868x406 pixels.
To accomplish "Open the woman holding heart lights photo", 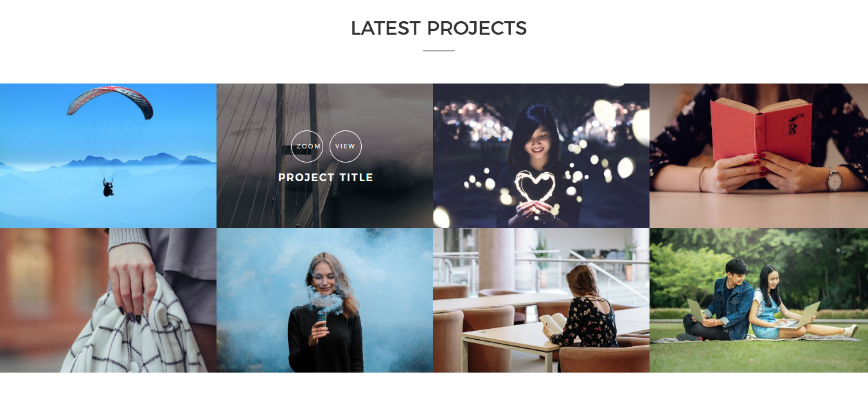I will (541, 155).
